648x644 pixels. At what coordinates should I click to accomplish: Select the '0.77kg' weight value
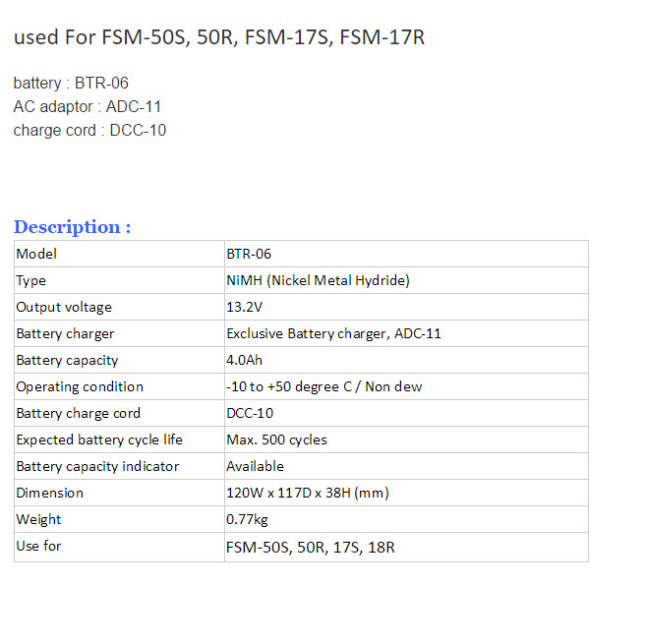point(247,519)
